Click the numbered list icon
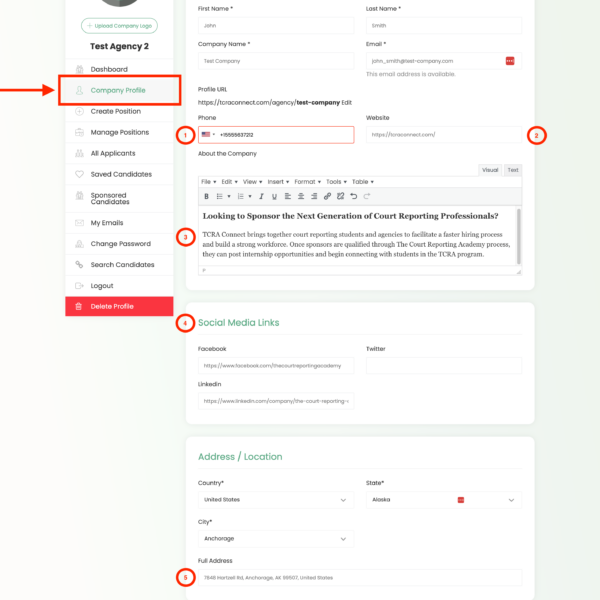This screenshot has width=600, height=600. point(241,196)
